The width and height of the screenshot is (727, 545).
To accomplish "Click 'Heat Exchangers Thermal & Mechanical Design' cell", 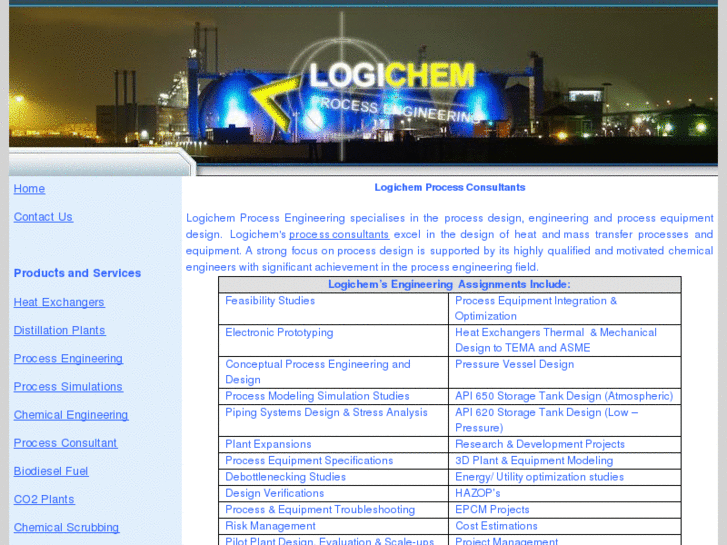I will 565,340.
